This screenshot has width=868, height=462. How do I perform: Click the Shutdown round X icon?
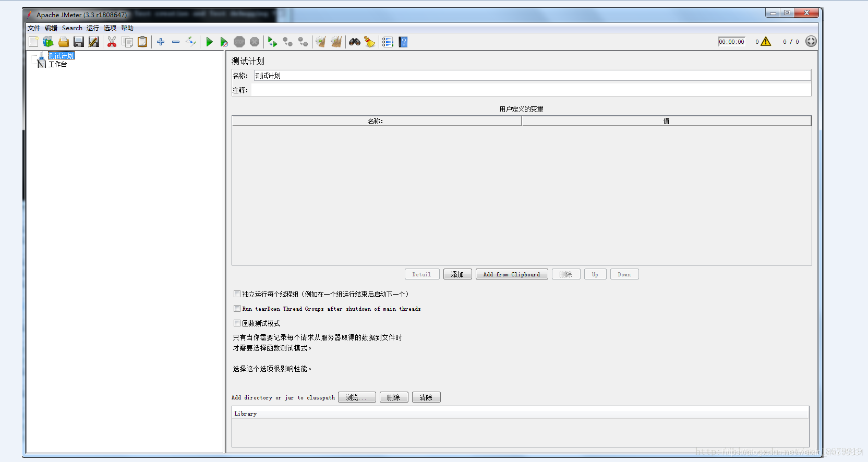coord(255,42)
